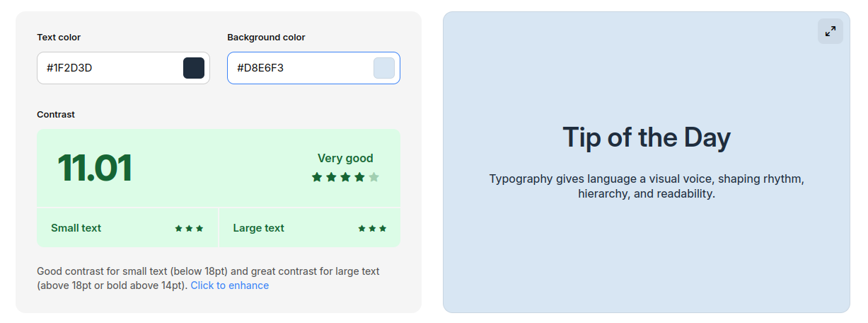
Task: Click the Small text three-star rating
Action: (x=189, y=228)
